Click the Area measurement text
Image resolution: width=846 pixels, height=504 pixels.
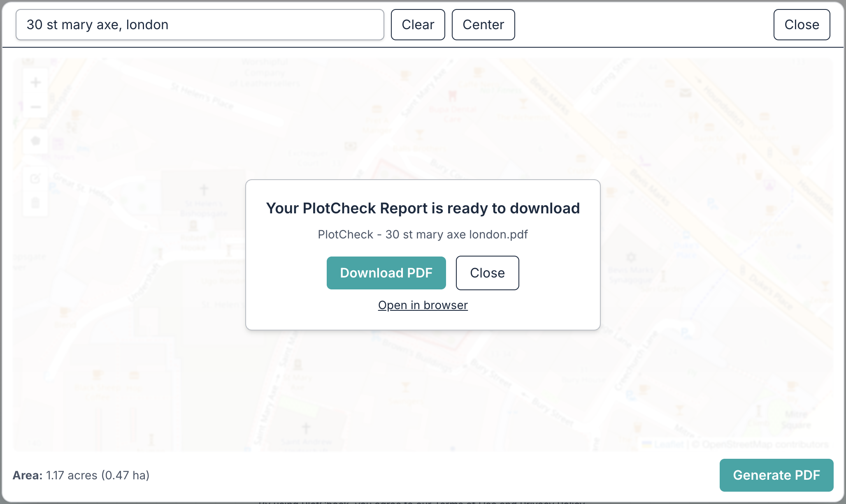click(81, 475)
